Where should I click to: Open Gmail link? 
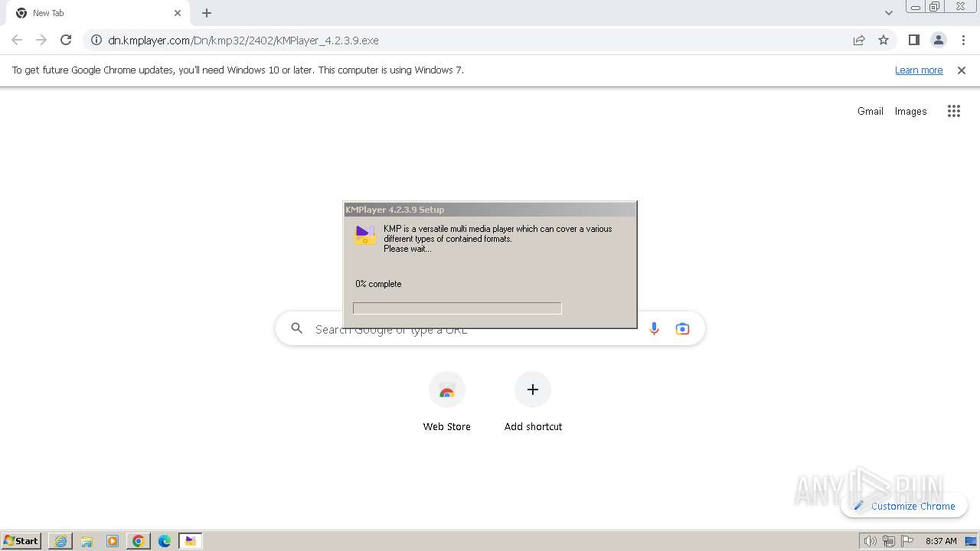click(871, 111)
